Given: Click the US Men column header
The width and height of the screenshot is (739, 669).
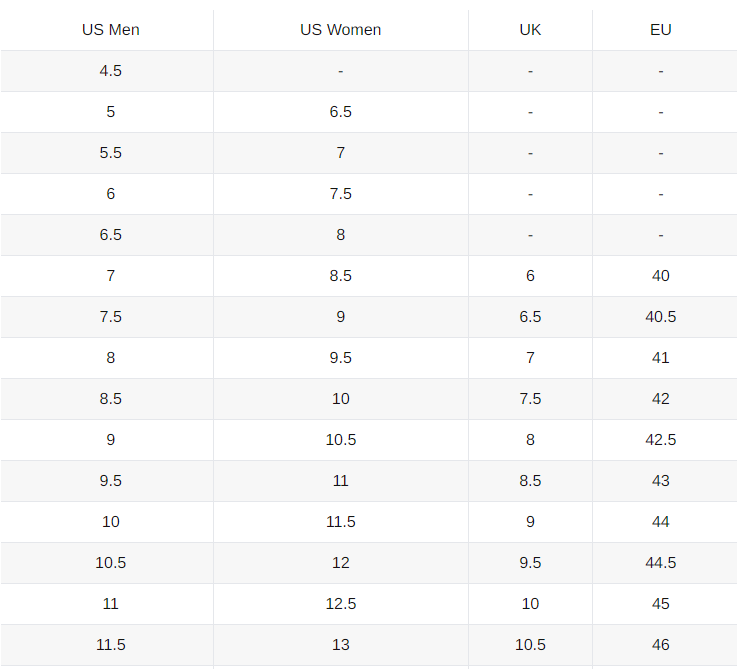Looking at the screenshot, I should point(111,30).
